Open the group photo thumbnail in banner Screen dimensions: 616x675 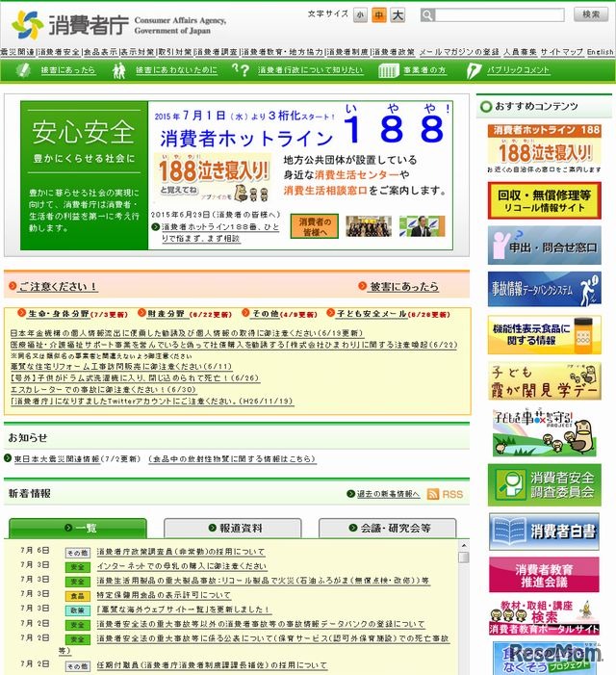tap(369, 226)
